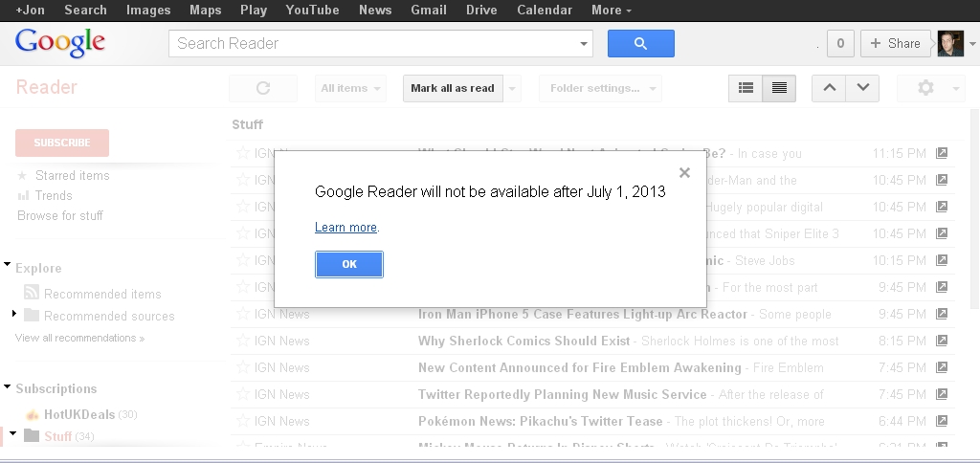The width and height of the screenshot is (980, 463).
Task: Click OK in the shutdown notice
Action: tap(349, 264)
